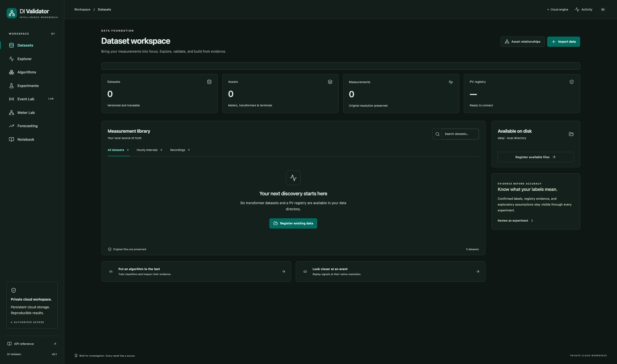
Task: Click the search magnifier icon
Action: click(437, 134)
